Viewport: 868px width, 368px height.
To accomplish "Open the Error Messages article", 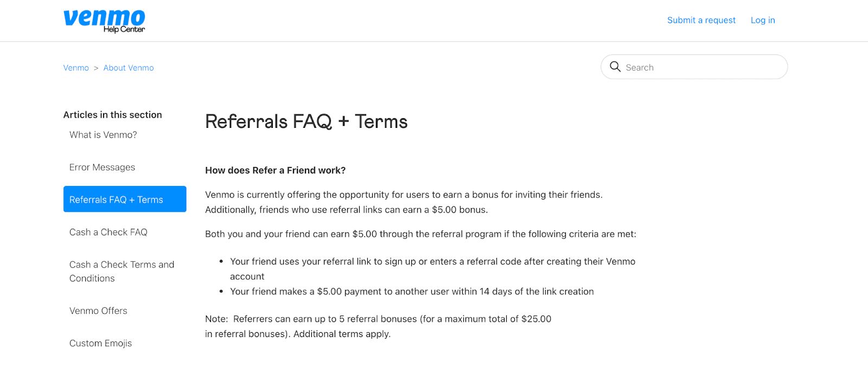I will coord(102,167).
